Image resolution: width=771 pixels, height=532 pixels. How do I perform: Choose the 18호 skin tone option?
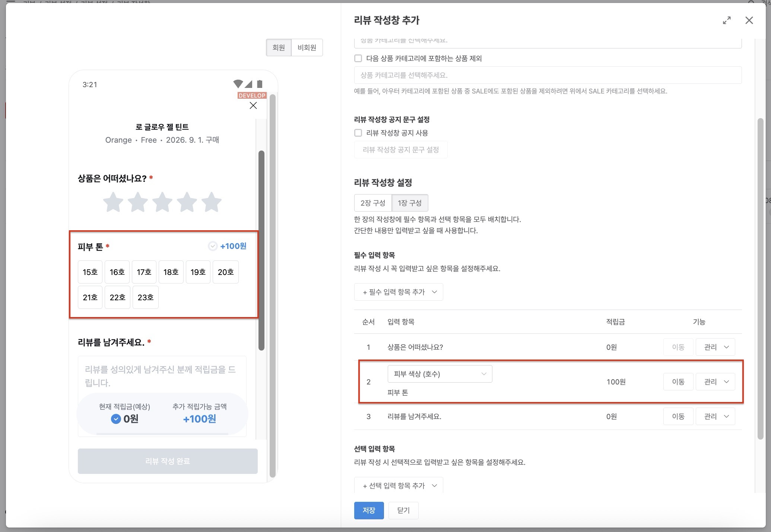171,272
